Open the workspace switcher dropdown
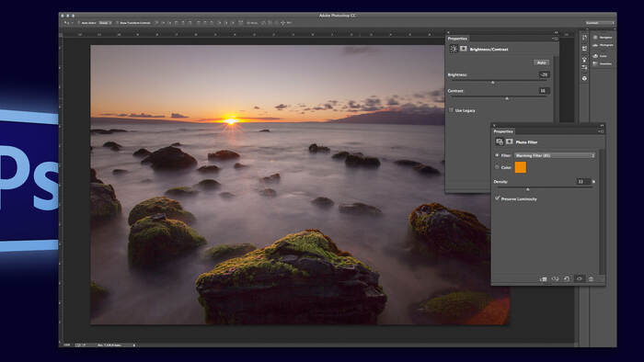This screenshot has height=362, width=644. (600, 23)
